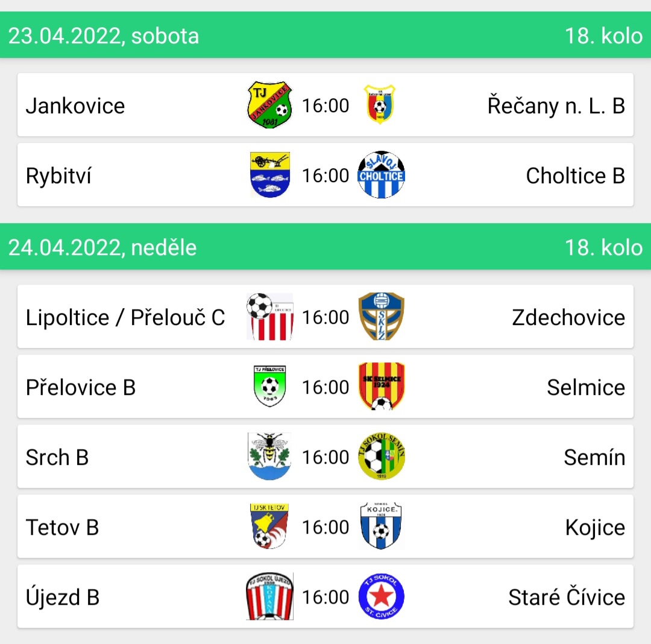Screen dimensions: 651x644
Task: Open the Lipoltice striped crest
Action: pyautogui.click(x=270, y=317)
